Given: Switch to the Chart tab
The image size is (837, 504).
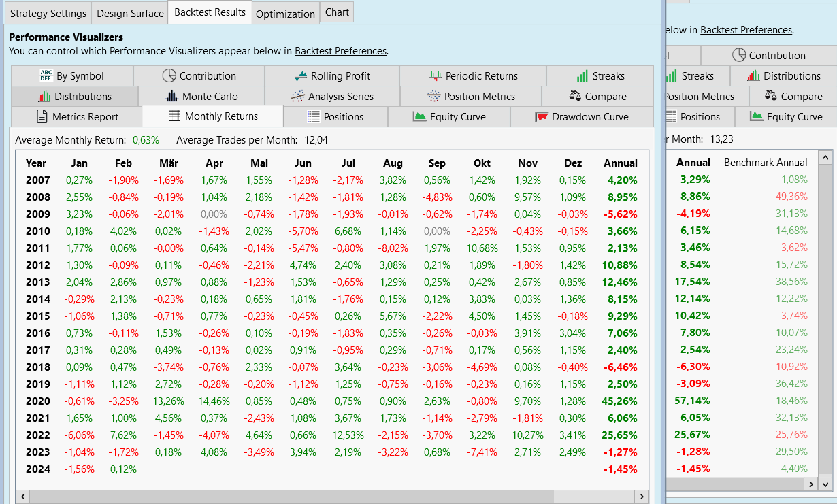Looking at the screenshot, I should pyautogui.click(x=337, y=12).
